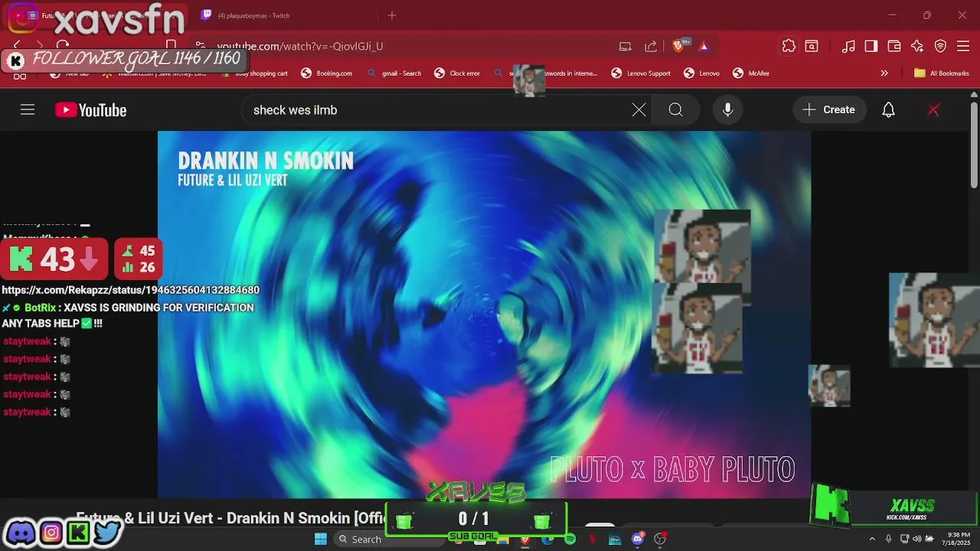The width and height of the screenshot is (980, 551).
Task: Open a new browser tab
Action: point(392,15)
